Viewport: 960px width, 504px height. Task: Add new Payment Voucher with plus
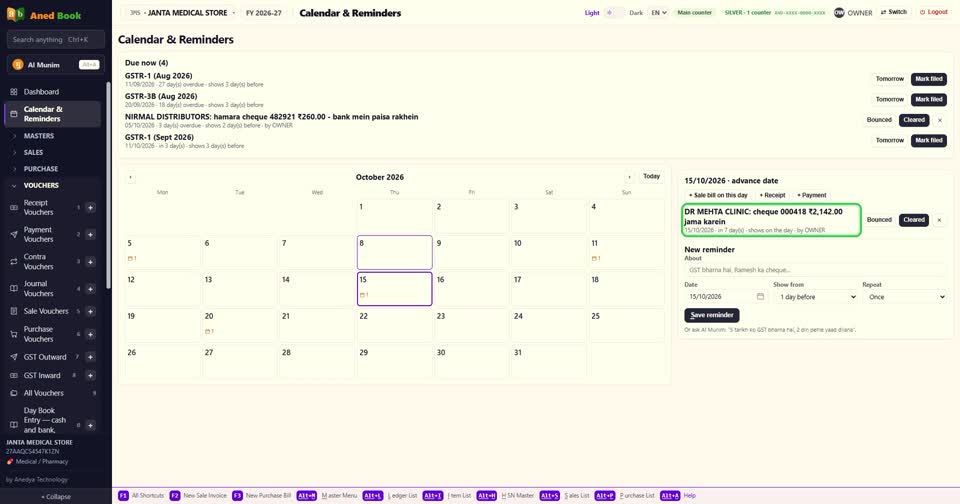point(90,235)
